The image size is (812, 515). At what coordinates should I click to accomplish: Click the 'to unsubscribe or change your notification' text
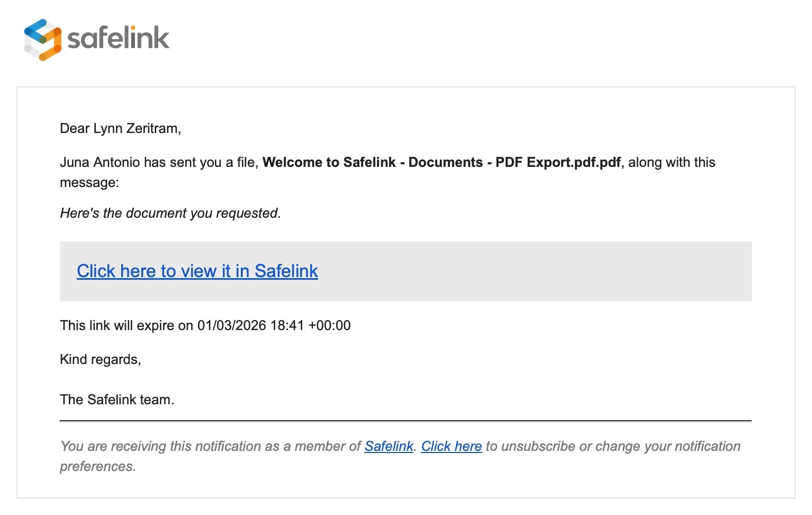tap(612, 447)
